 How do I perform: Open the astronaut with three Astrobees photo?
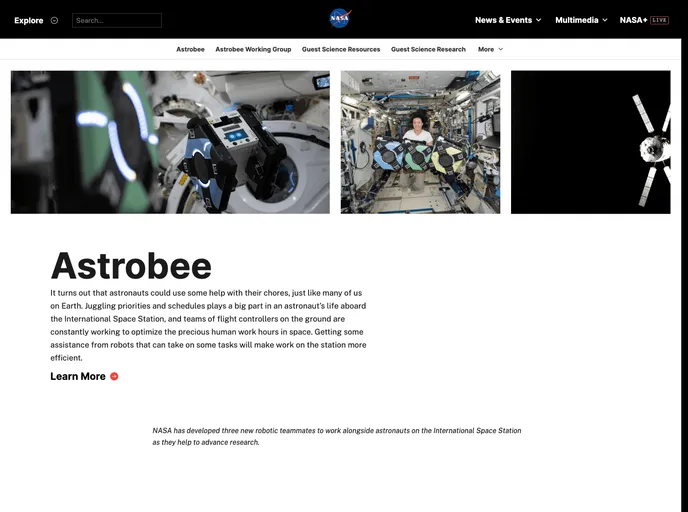click(x=420, y=142)
